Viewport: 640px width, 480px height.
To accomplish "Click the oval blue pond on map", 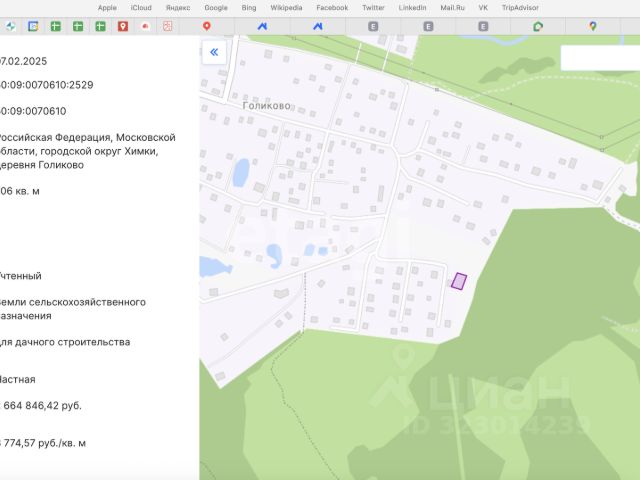I will point(241,172).
